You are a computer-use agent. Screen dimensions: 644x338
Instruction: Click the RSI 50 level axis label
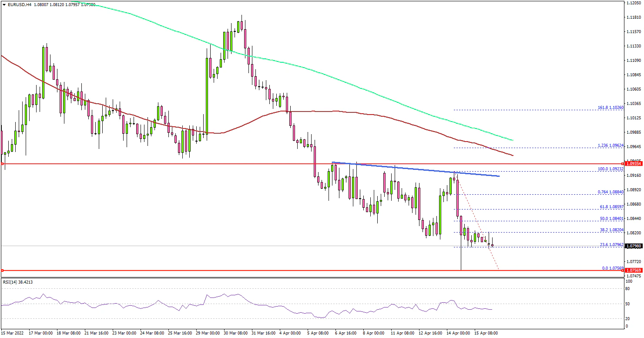tap(628, 304)
